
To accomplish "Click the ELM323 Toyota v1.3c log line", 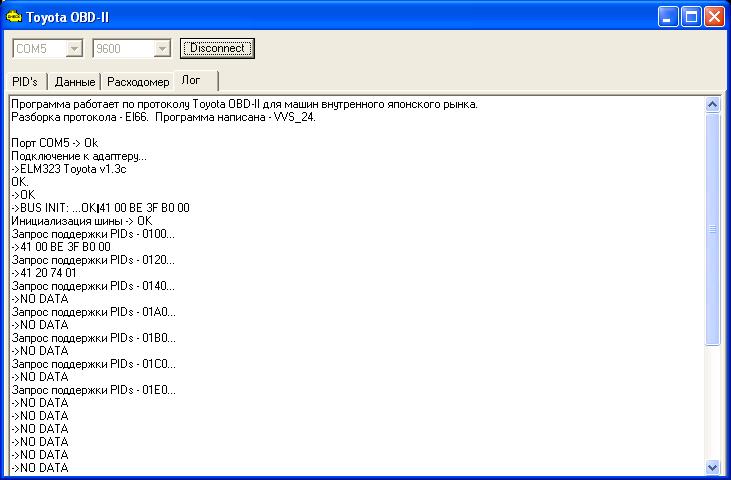I will [68, 169].
